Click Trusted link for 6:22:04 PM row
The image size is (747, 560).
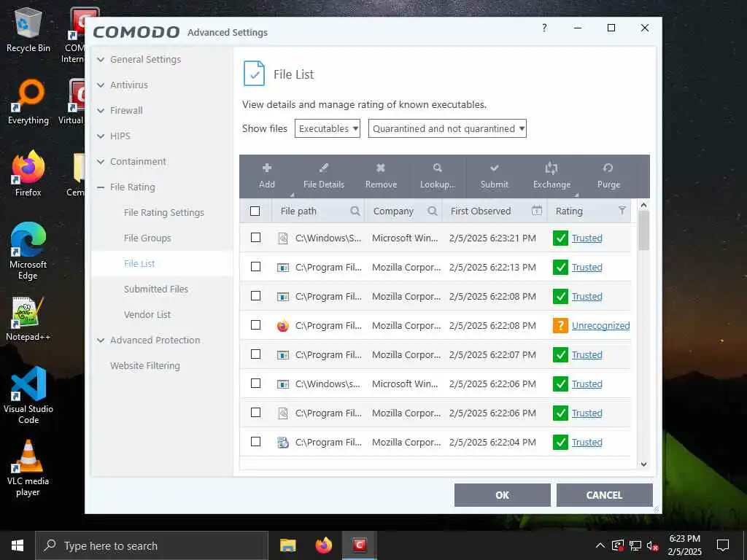click(x=587, y=443)
